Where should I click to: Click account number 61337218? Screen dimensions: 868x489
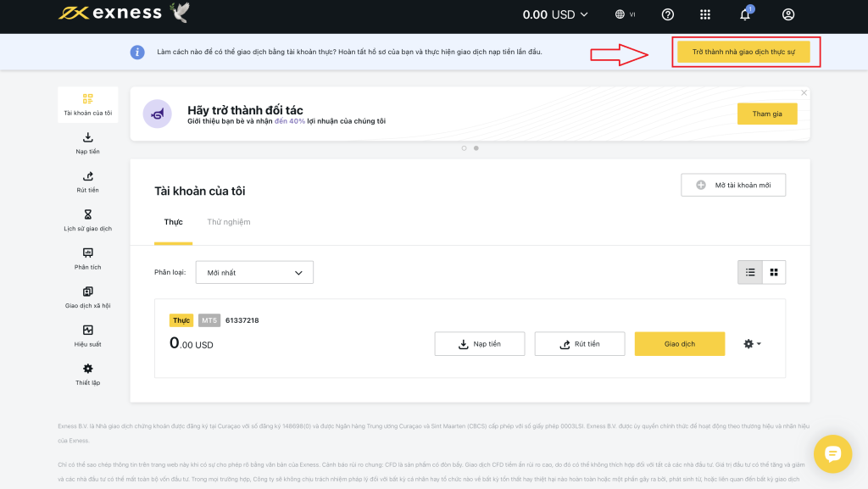(x=242, y=320)
